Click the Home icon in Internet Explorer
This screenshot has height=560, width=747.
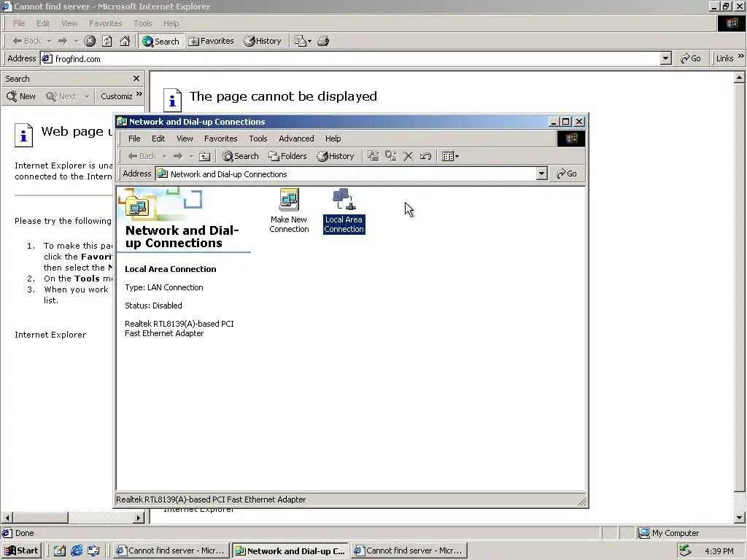pyautogui.click(x=125, y=41)
